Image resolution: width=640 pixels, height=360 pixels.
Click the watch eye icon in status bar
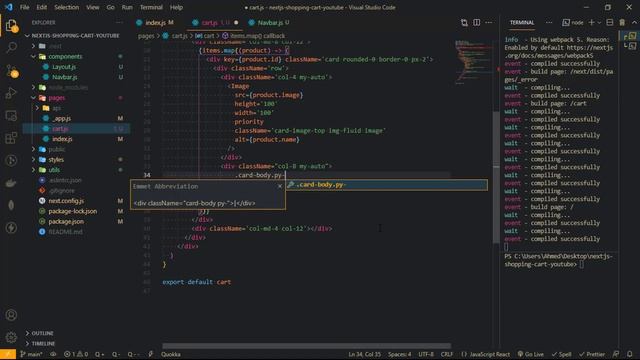(53, 354)
